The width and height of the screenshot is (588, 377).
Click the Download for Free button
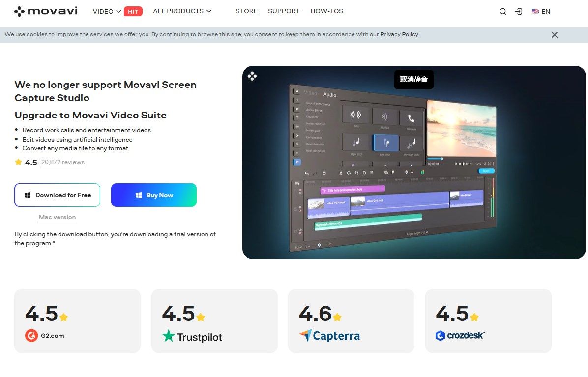(x=58, y=195)
